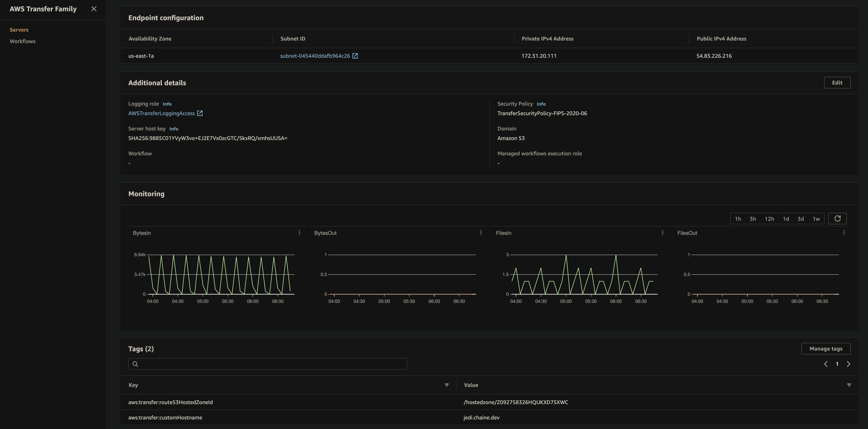Sort tags by Key column arrow
The image size is (868, 429).
tap(447, 385)
